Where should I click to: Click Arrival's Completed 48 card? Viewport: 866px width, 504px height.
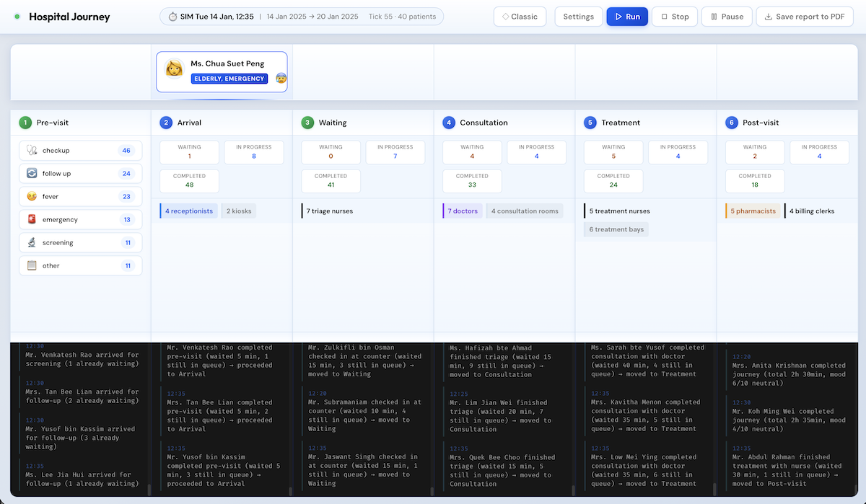(x=189, y=181)
